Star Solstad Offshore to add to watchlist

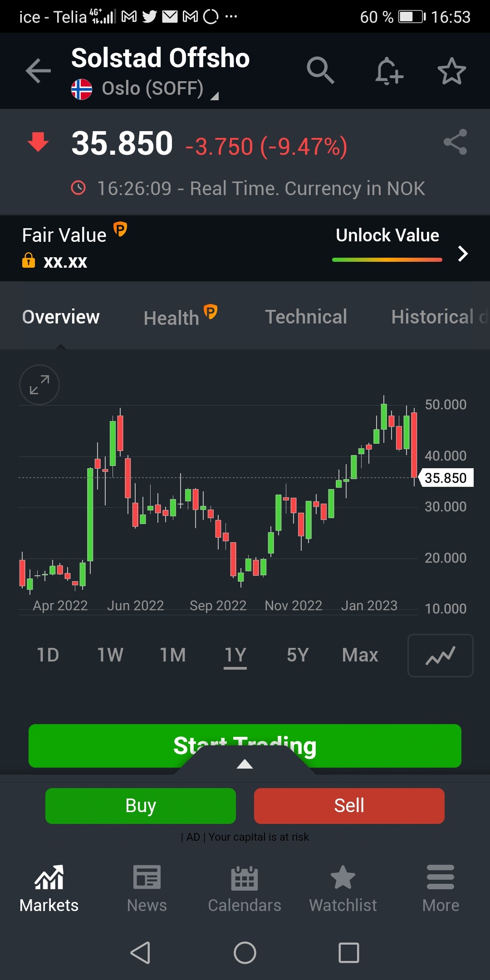click(x=451, y=71)
